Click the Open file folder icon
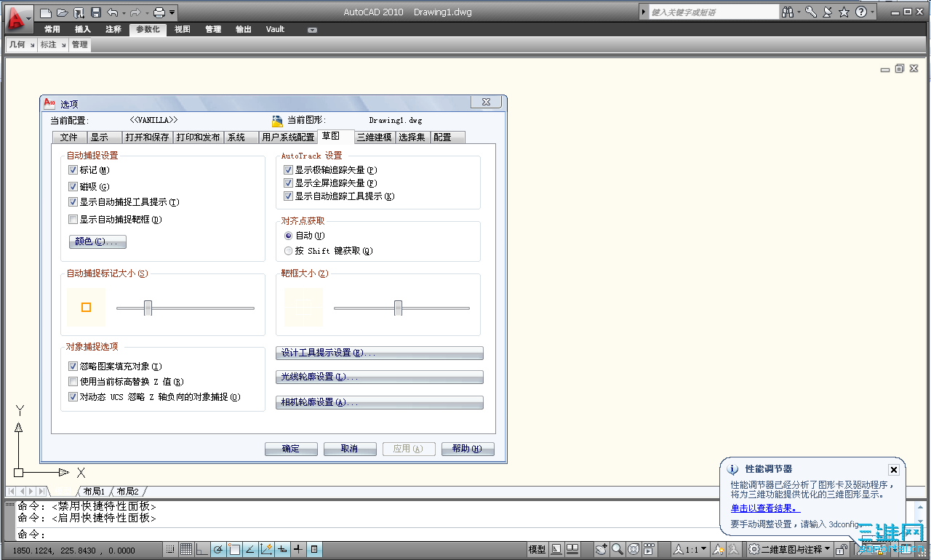This screenshot has height=560, width=931. (x=63, y=12)
